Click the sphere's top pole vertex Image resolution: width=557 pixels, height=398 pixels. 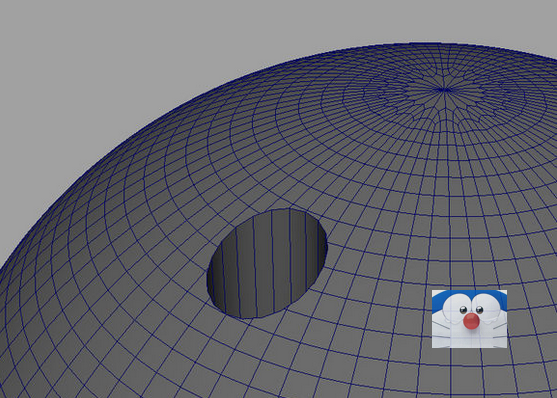coord(444,90)
